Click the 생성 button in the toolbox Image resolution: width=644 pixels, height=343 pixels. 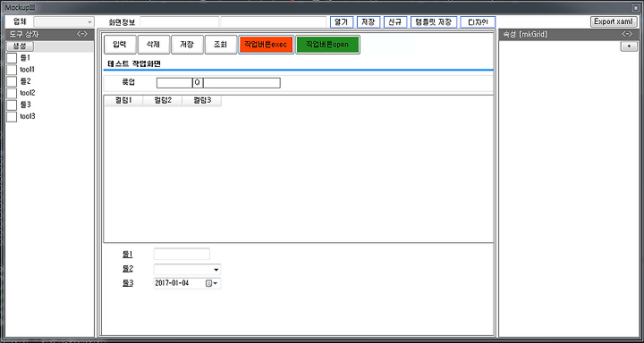[x=20, y=46]
